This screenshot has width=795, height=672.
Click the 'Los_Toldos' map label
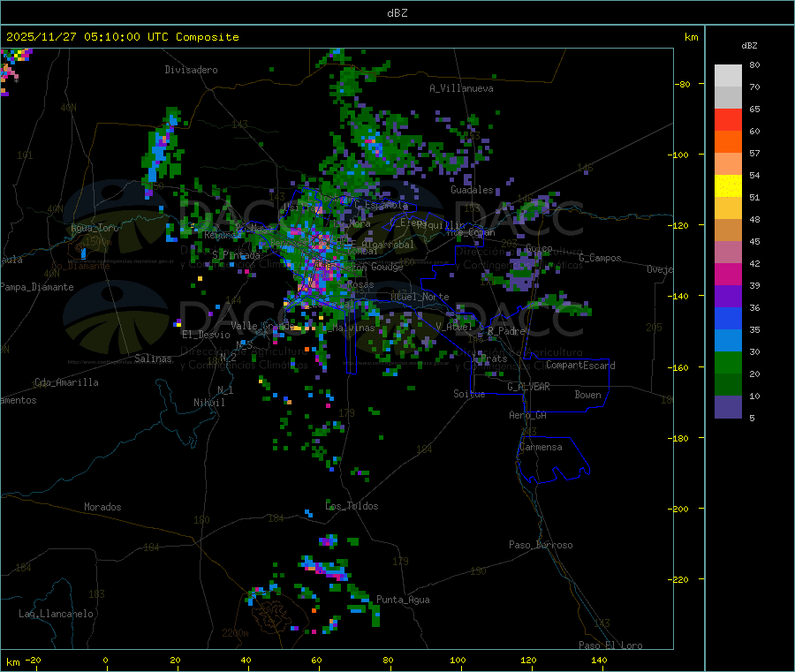[x=352, y=506]
